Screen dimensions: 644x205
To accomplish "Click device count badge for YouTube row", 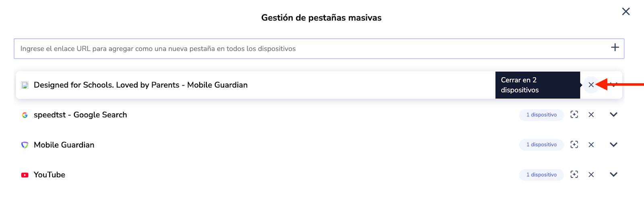I will coord(541,174).
